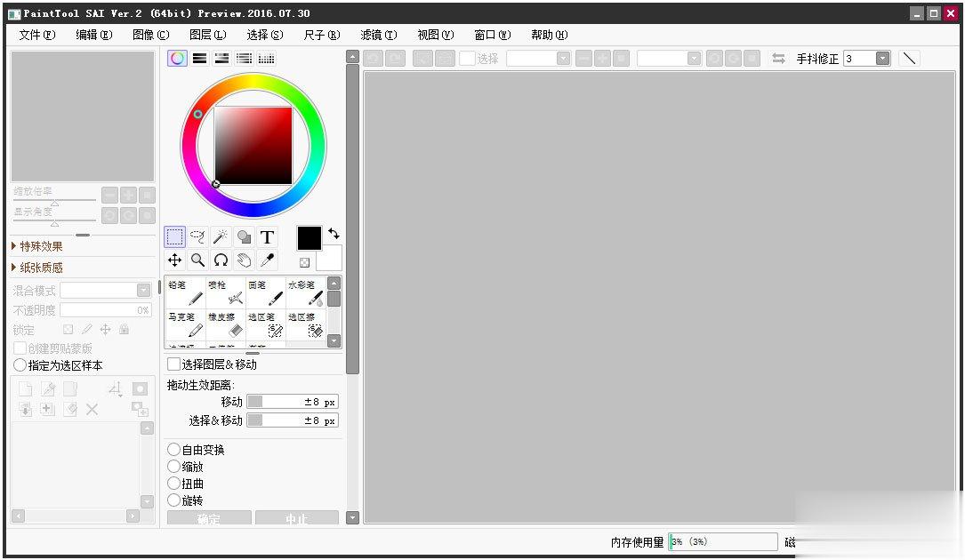
Task: Open the 编辑(E) menu
Action: tap(93, 35)
